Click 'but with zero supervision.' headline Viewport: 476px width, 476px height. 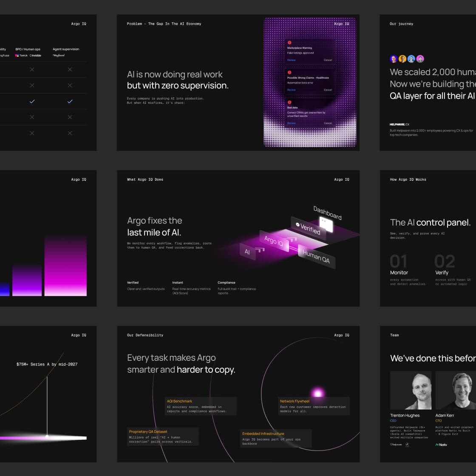click(178, 85)
